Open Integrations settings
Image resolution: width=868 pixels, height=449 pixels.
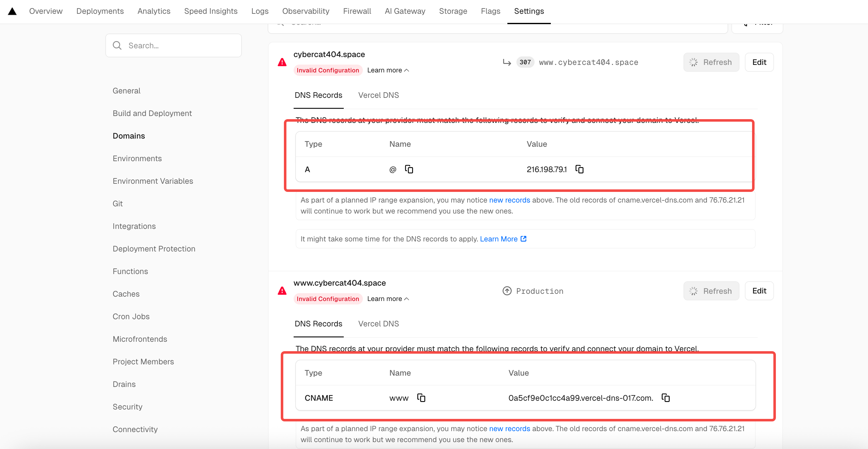point(134,226)
